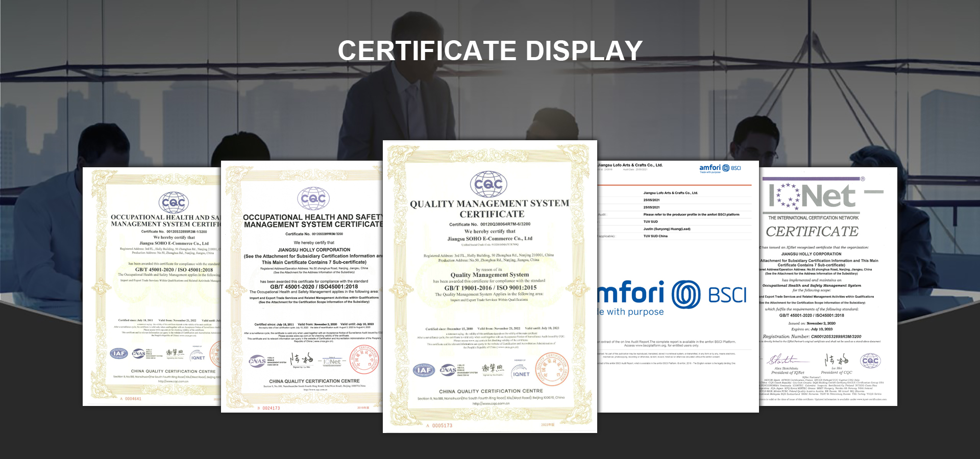Viewport: 980px width, 459px height.
Task: Click the red seal stamp on the center certificate
Action: pyautogui.click(x=551, y=369)
